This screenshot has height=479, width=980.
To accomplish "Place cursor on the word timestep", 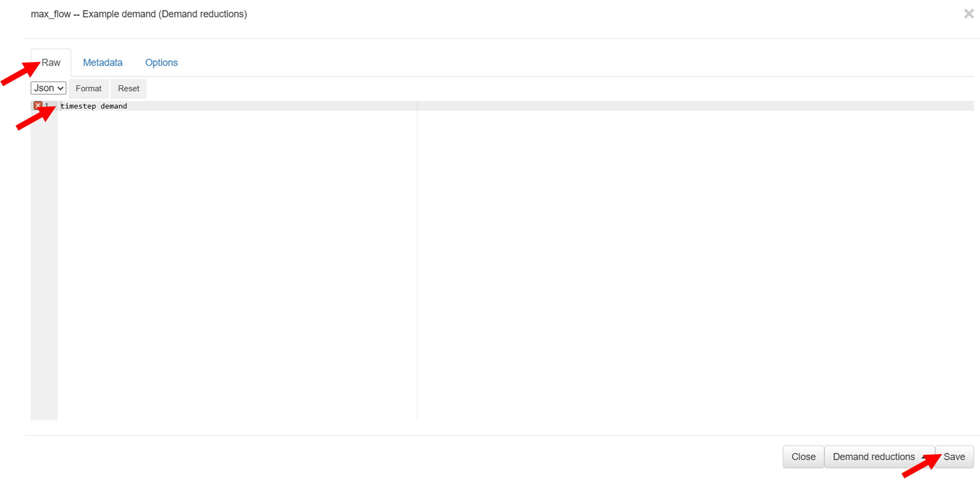I will [x=78, y=106].
